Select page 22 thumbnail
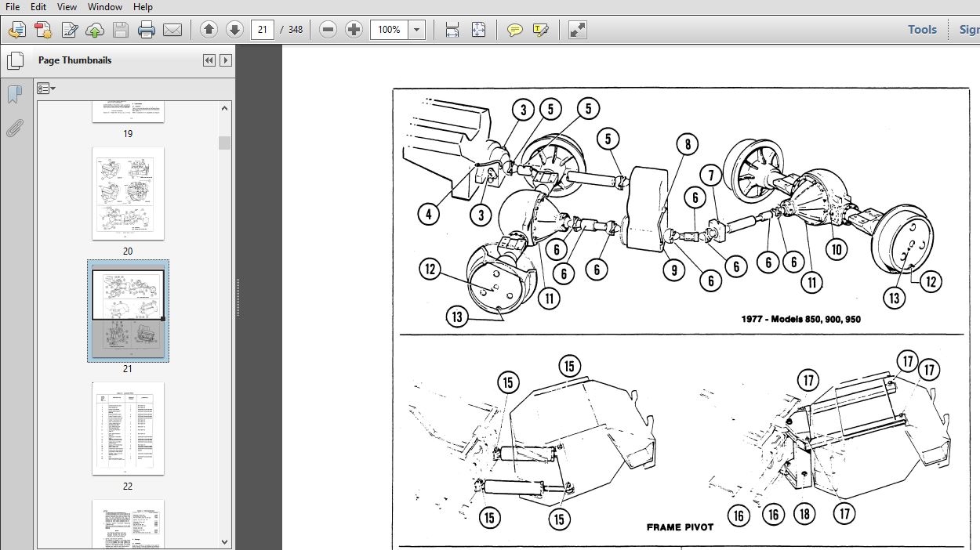 (128, 429)
